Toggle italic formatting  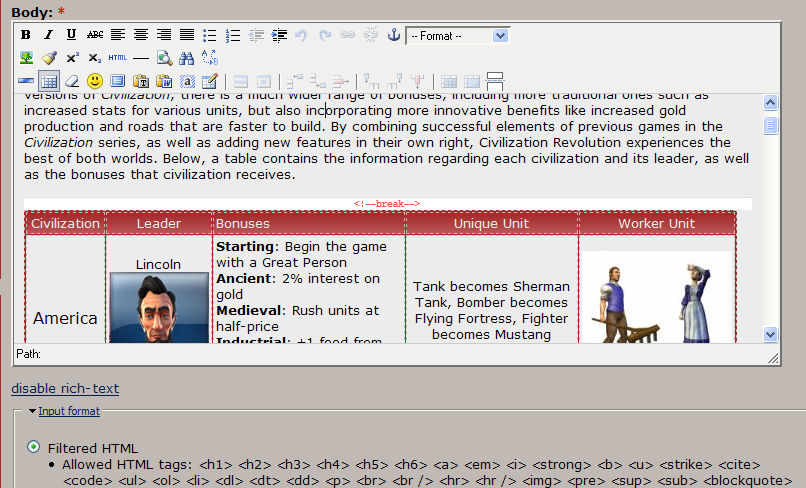(x=48, y=35)
